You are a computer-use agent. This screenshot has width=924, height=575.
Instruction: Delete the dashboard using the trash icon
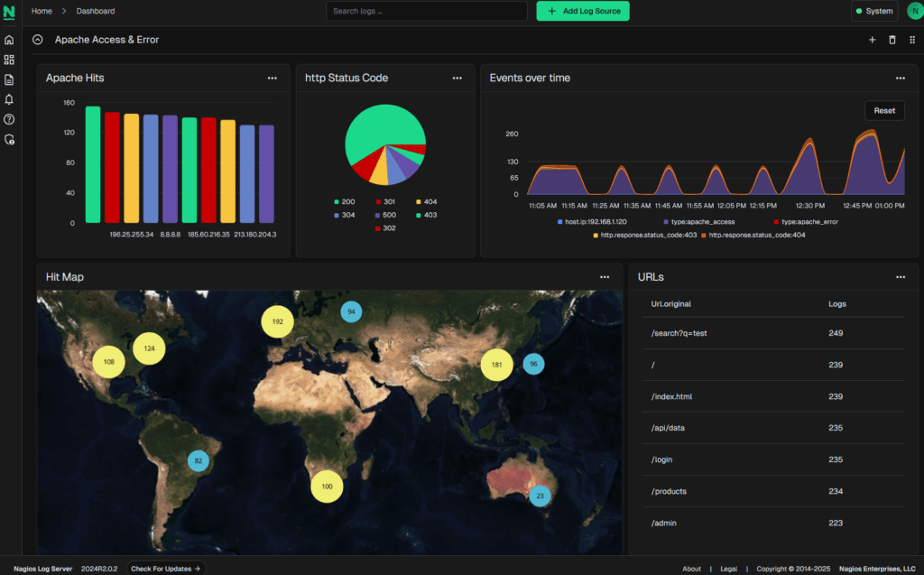click(891, 40)
